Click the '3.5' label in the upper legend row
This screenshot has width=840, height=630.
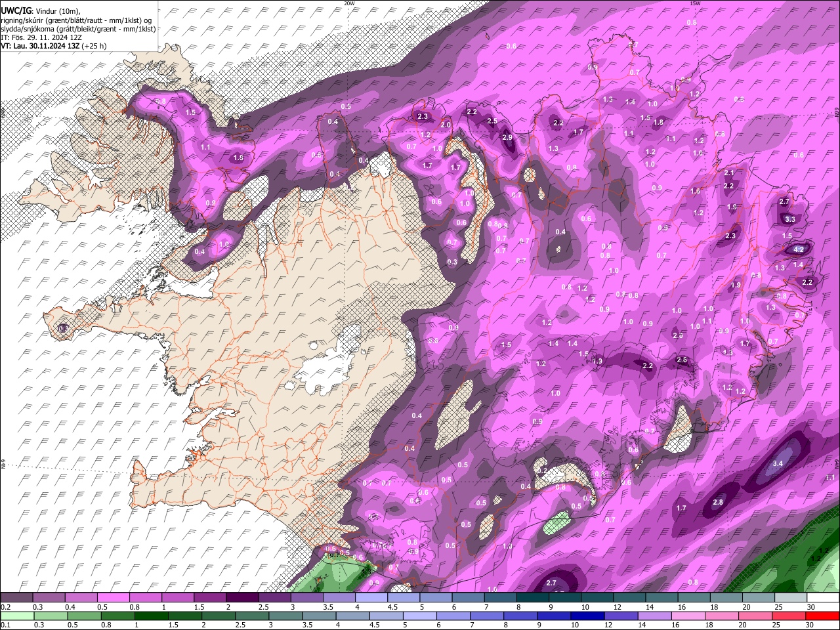328,607
